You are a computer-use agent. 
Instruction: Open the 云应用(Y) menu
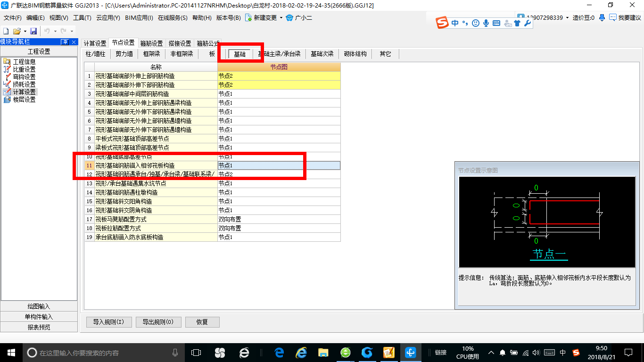coord(108,18)
